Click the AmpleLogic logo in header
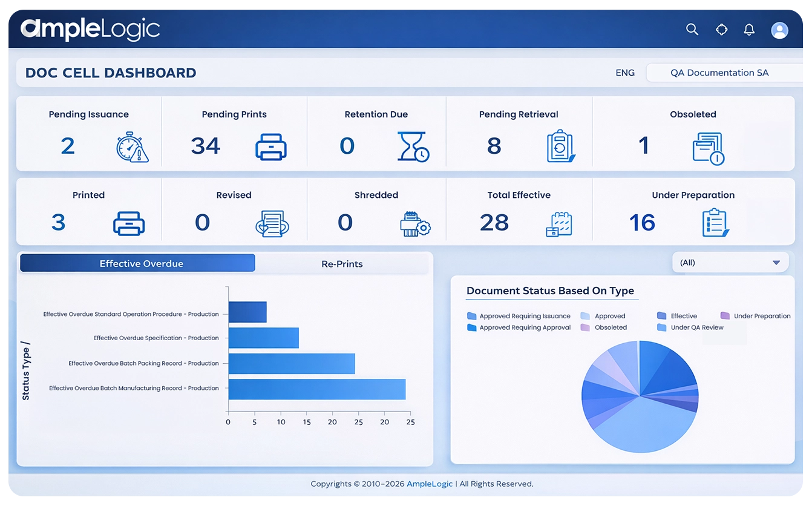Viewport: 812px width, 506px height. [90, 30]
